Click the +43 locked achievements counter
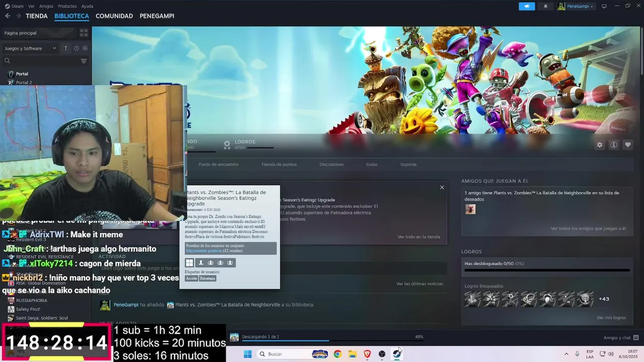644x362 pixels. [604, 299]
